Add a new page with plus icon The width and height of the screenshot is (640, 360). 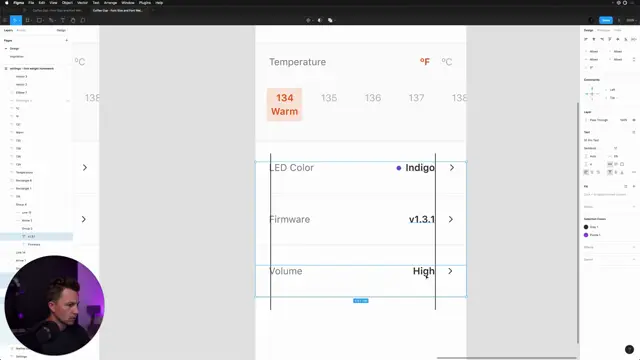point(67,40)
